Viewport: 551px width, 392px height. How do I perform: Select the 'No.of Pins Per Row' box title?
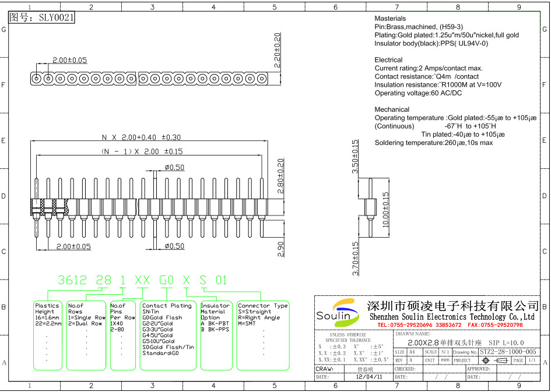tap(122, 312)
